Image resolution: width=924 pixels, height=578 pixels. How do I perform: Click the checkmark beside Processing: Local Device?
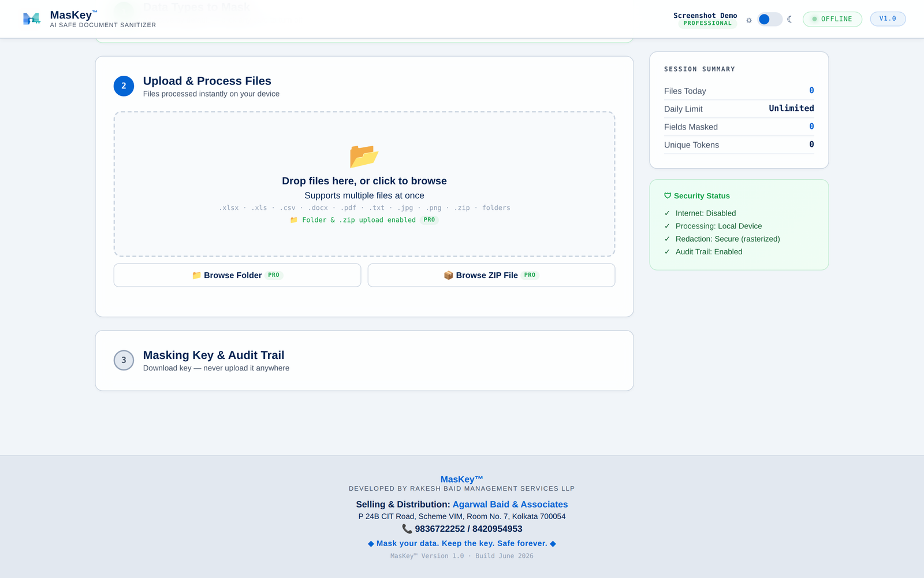pos(667,226)
